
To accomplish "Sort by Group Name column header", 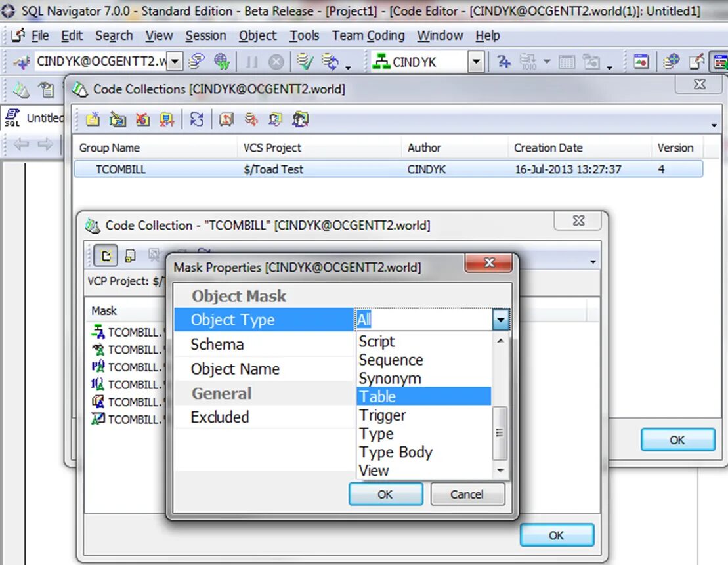I will click(156, 148).
